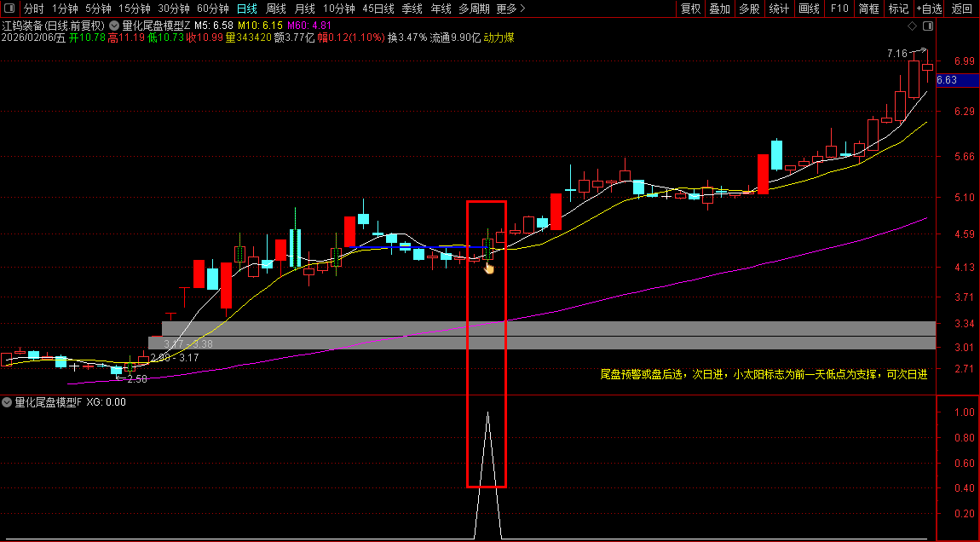Switch to the 周线 weekly tab
This screenshot has height=542, width=980.
pos(275,9)
